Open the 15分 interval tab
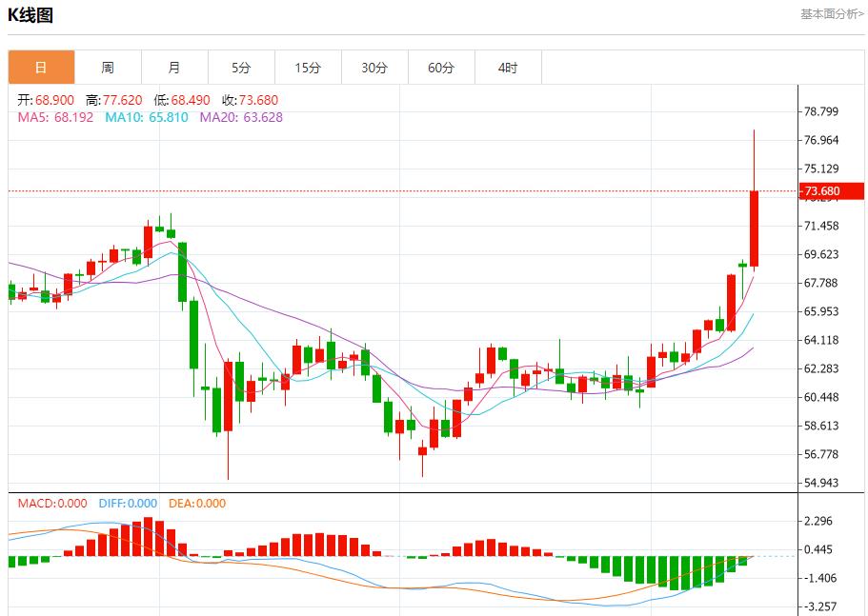Screen dimensions: 868x616 pos(308,68)
